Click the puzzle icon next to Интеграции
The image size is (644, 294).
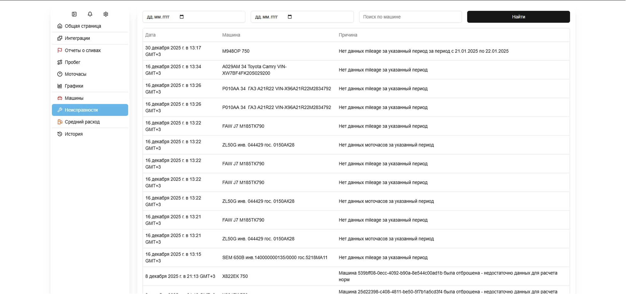60,38
